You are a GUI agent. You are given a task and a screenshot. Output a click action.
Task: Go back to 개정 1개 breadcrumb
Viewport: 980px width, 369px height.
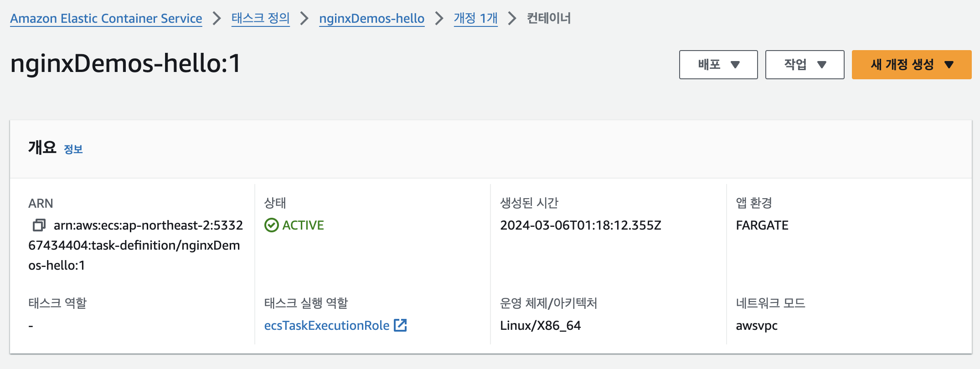coord(475,19)
